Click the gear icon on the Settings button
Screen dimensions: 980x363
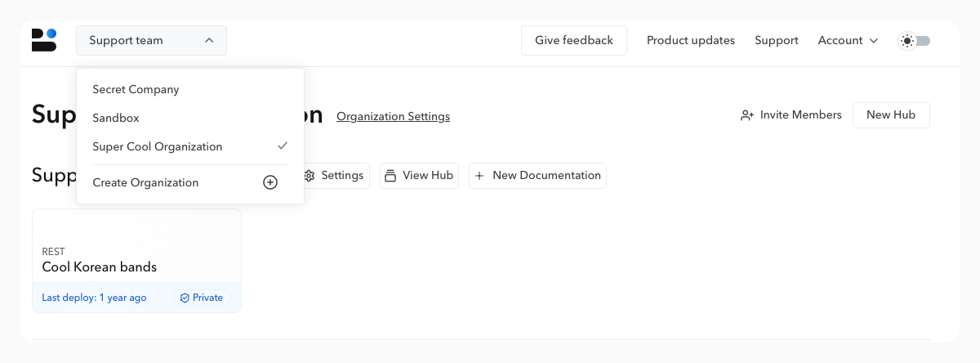coord(309,176)
